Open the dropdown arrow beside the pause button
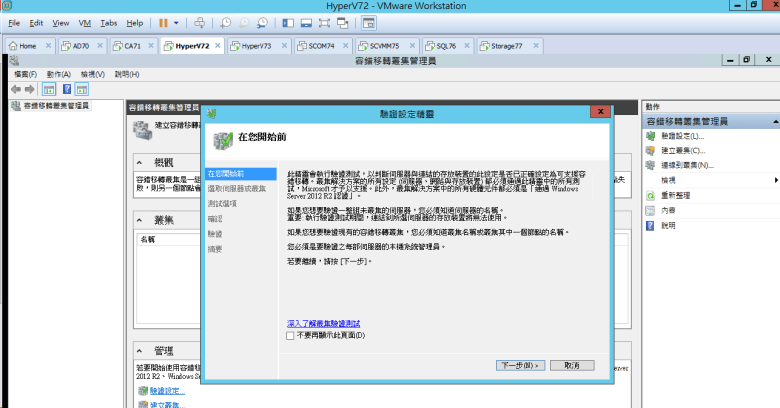This screenshot has height=408, width=780. pyautogui.click(x=177, y=22)
